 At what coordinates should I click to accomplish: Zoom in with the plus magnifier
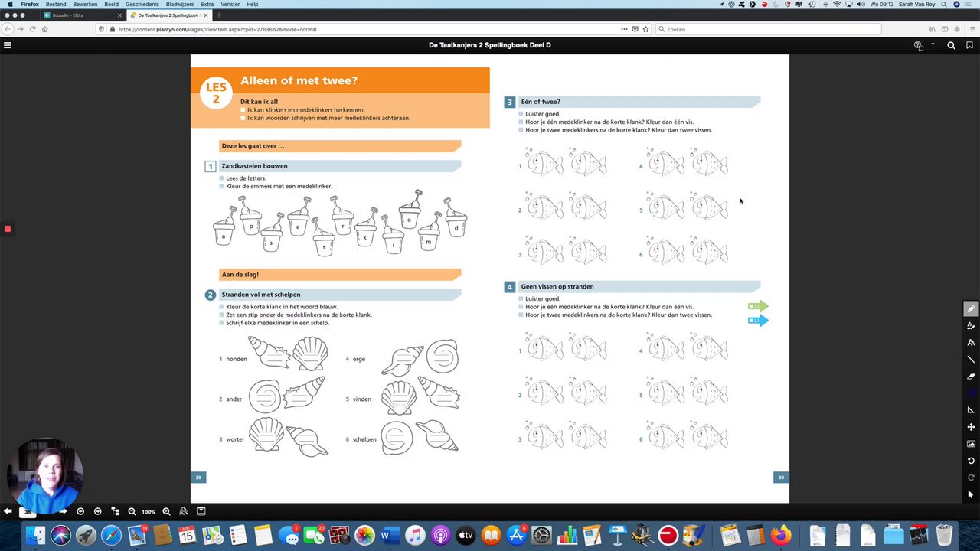166,511
